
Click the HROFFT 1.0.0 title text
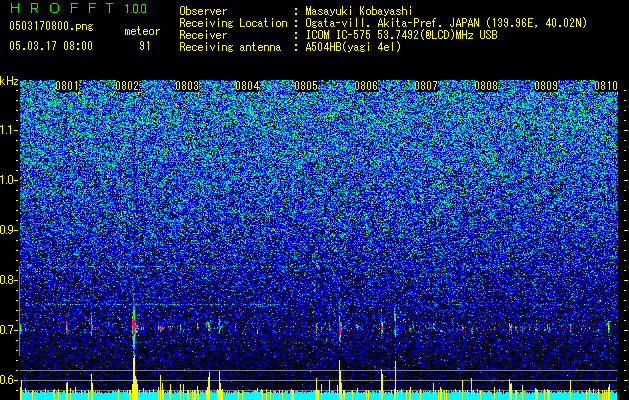pyautogui.click(x=78, y=8)
